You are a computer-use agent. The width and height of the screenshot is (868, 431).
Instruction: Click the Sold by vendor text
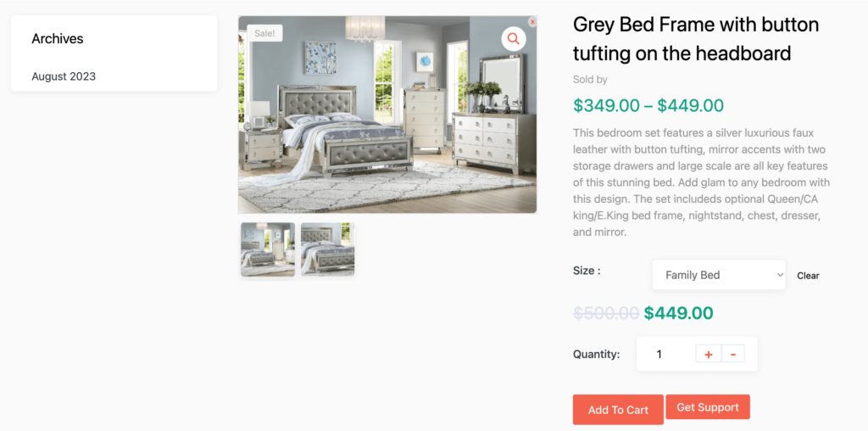click(590, 80)
